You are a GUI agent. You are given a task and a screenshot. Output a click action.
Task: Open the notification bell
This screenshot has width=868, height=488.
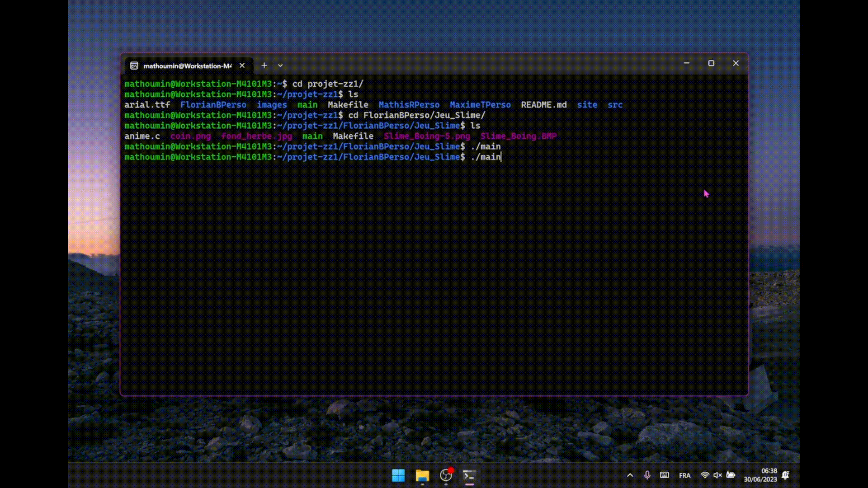(x=786, y=475)
